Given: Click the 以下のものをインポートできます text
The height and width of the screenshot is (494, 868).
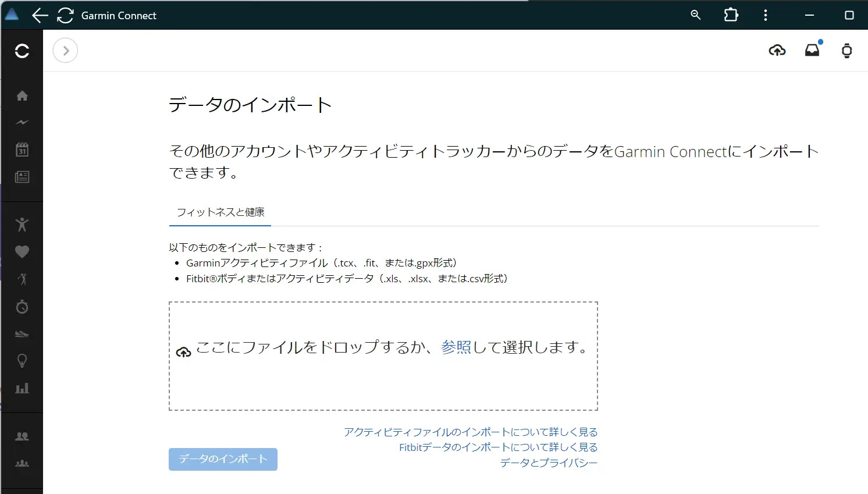Looking at the screenshot, I should (246, 248).
